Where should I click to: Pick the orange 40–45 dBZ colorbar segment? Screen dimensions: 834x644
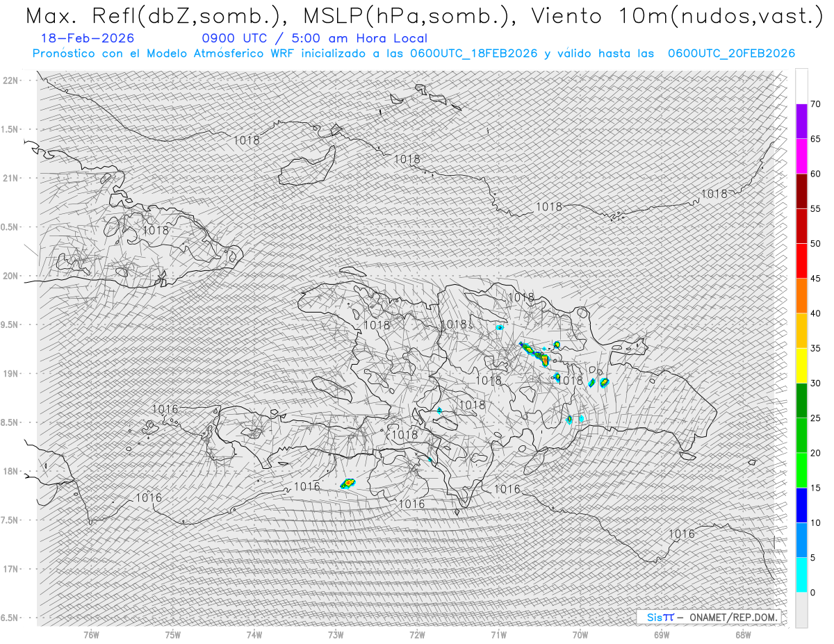(801, 296)
